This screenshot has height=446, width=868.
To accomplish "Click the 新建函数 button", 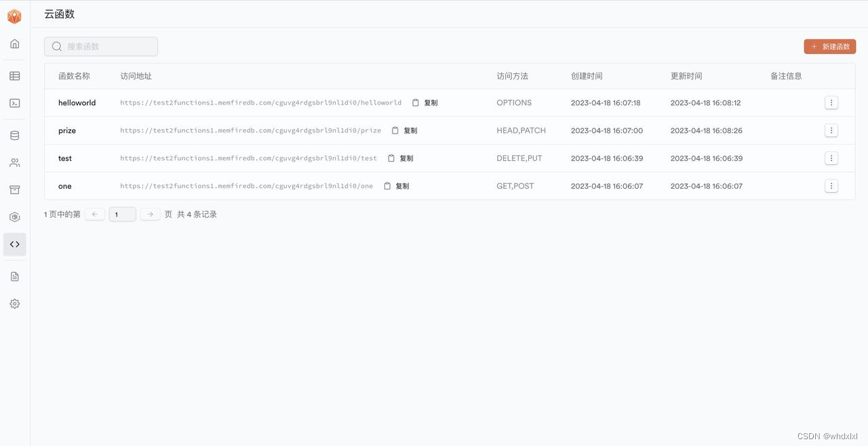I will click(x=830, y=46).
